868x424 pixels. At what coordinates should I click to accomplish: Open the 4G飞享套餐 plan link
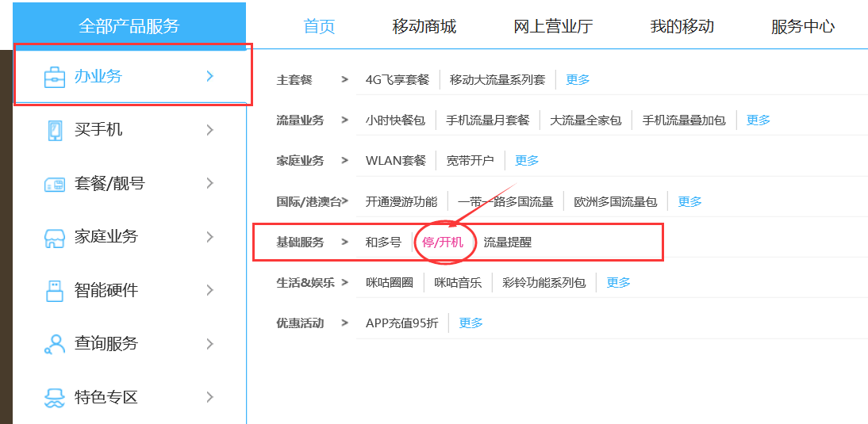[x=397, y=79]
